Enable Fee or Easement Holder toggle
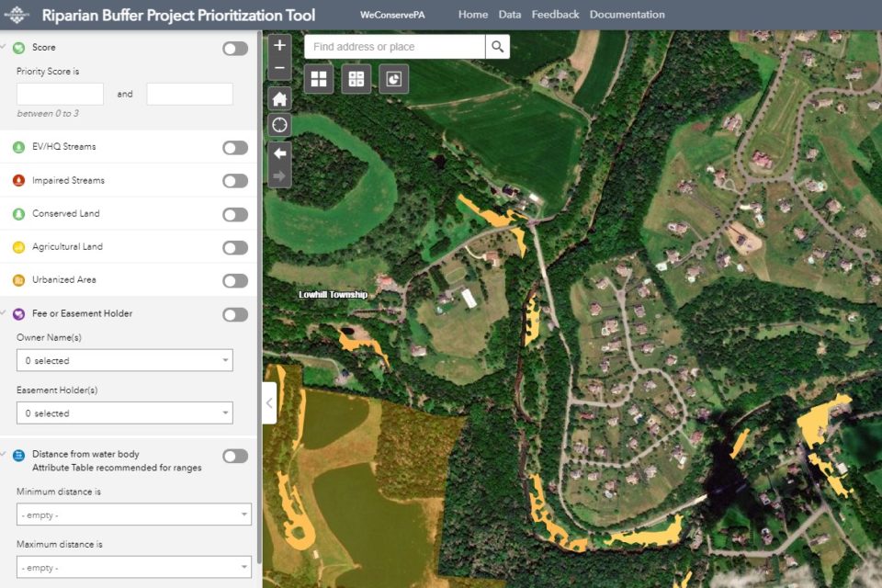Viewport: 882px width, 588px height. 235,314
